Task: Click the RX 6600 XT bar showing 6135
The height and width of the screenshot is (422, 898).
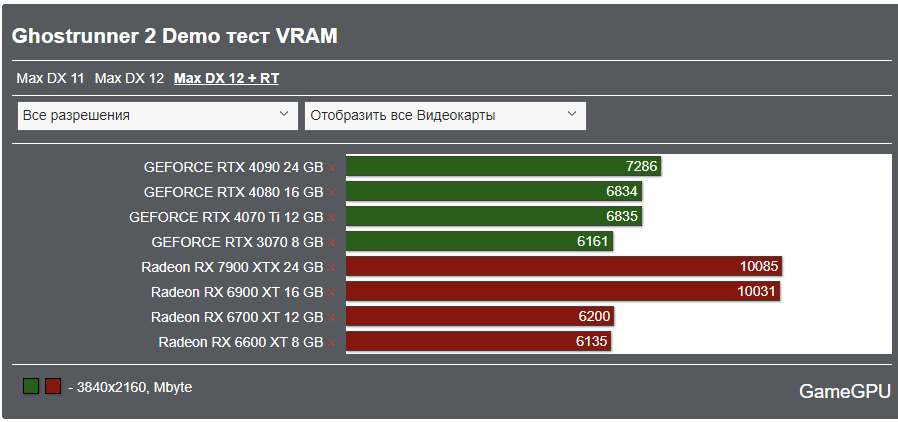Action: click(x=470, y=342)
